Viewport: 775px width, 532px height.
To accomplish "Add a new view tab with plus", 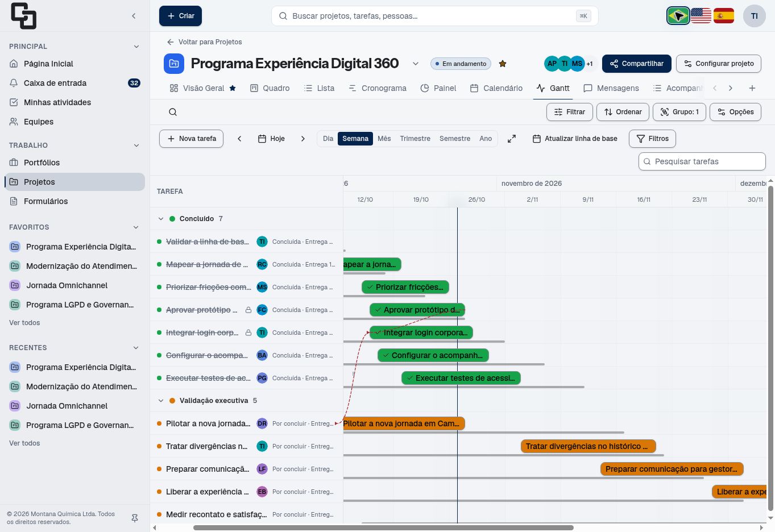I will click(752, 88).
